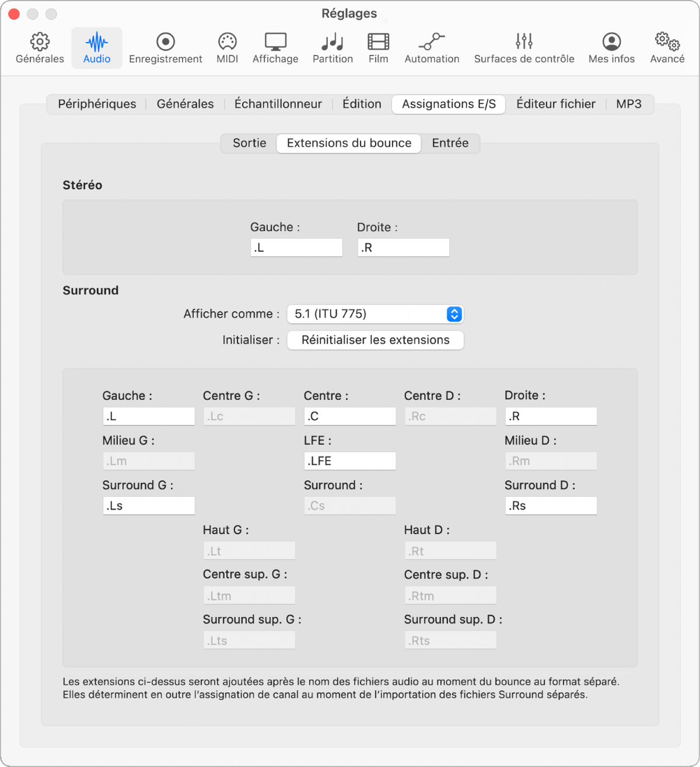Screen dimensions: 700x767
Task: Expand the Afficher comme 5.1 dropdown
Action: [x=375, y=314]
